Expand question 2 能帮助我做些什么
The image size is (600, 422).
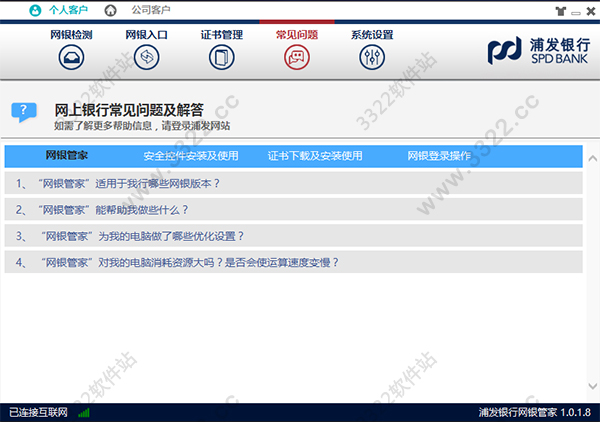tap(293, 210)
